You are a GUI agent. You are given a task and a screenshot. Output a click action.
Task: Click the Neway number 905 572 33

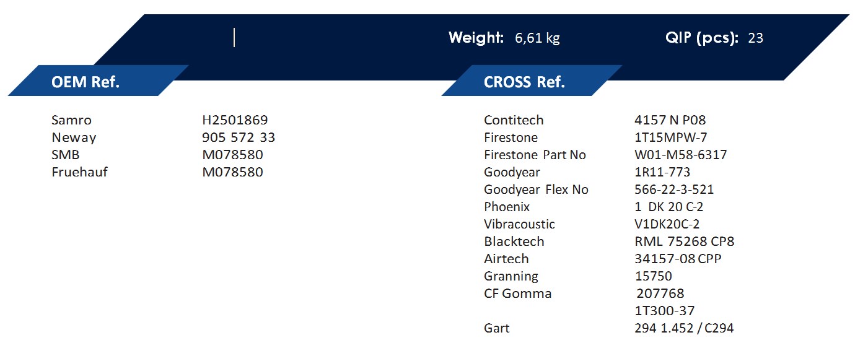click(x=239, y=137)
